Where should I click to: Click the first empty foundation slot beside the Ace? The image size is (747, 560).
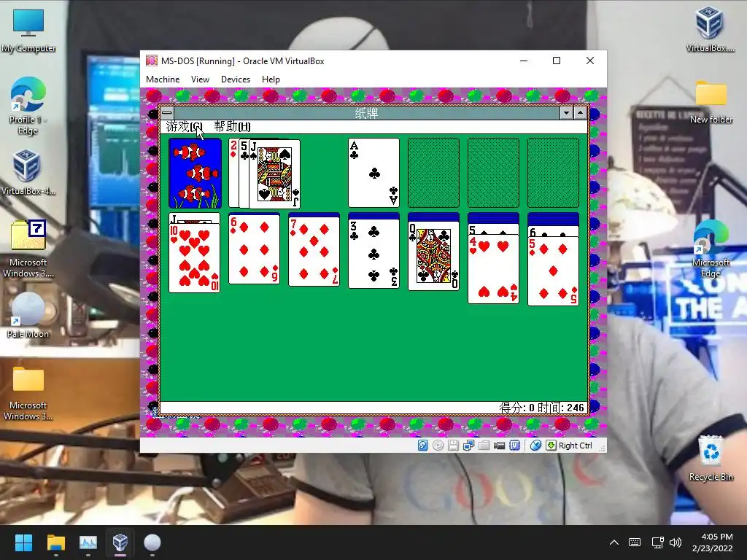(x=433, y=173)
